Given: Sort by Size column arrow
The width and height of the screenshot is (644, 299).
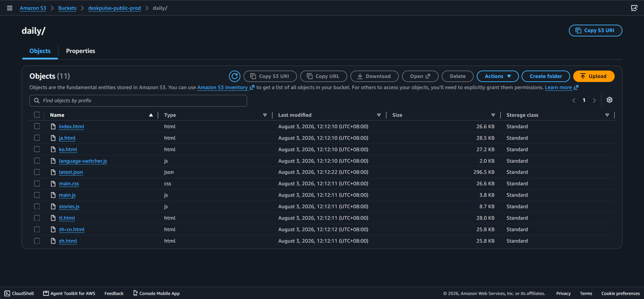Looking at the screenshot, I should pos(493,115).
